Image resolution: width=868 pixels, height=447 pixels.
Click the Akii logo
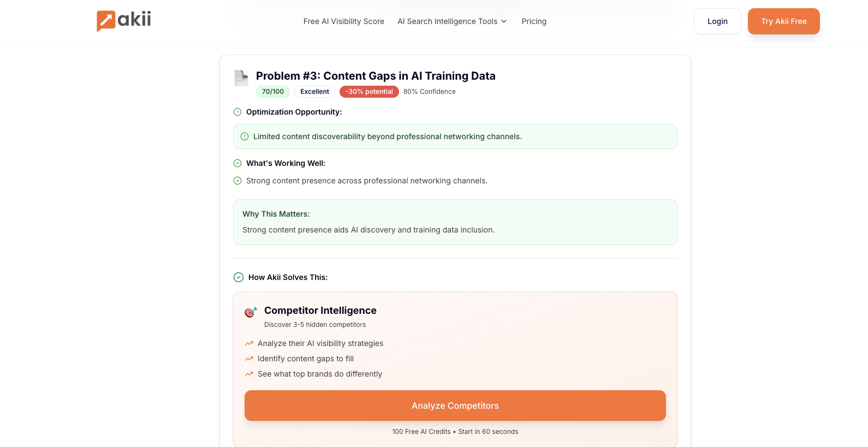124,21
